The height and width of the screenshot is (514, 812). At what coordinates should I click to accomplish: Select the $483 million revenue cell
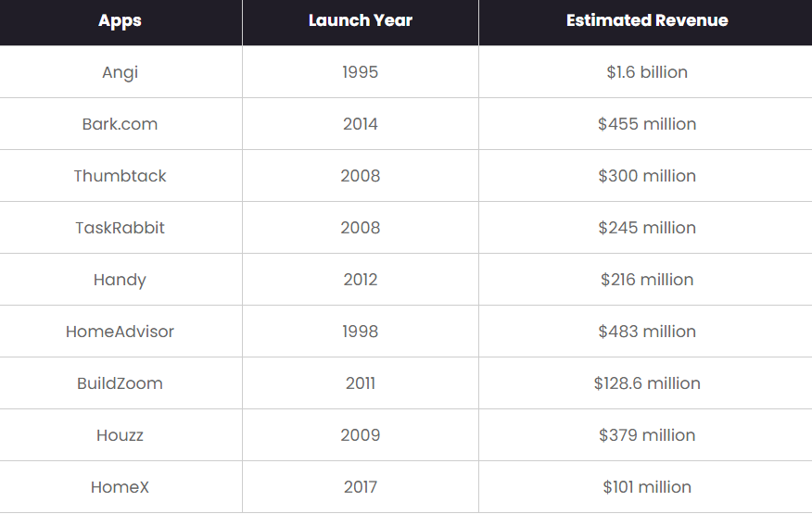coord(647,332)
